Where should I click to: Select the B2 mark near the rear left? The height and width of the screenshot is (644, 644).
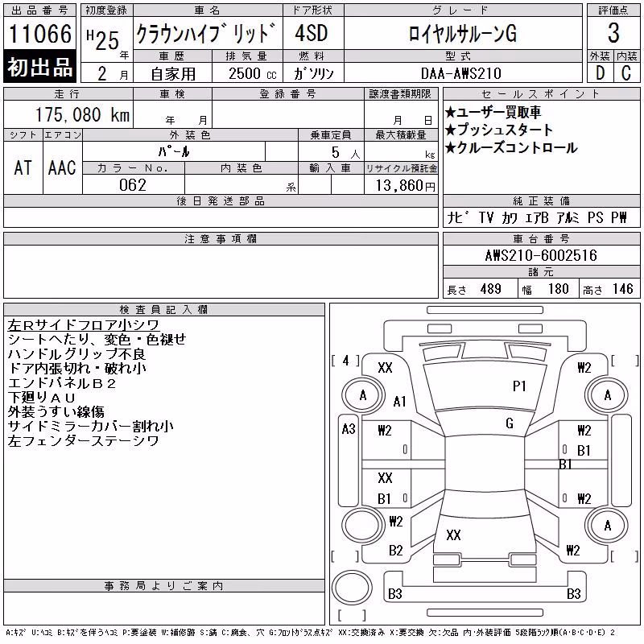[396, 550]
